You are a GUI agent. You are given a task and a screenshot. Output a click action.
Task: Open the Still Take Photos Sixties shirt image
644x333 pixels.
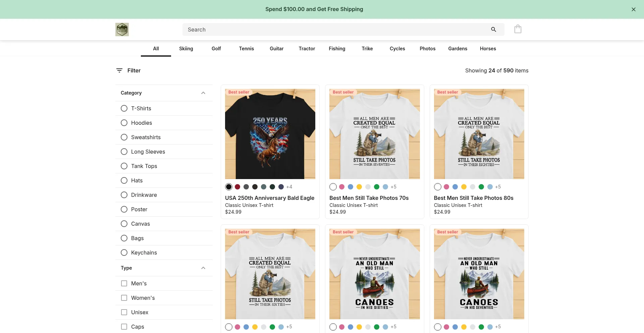270,274
